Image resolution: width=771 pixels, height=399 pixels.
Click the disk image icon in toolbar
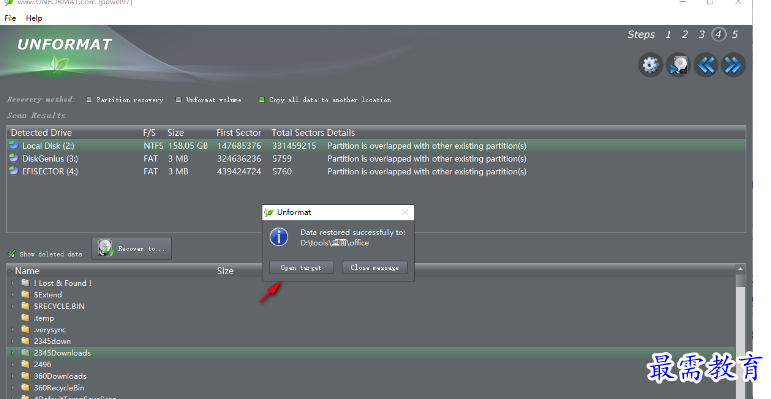click(x=678, y=65)
